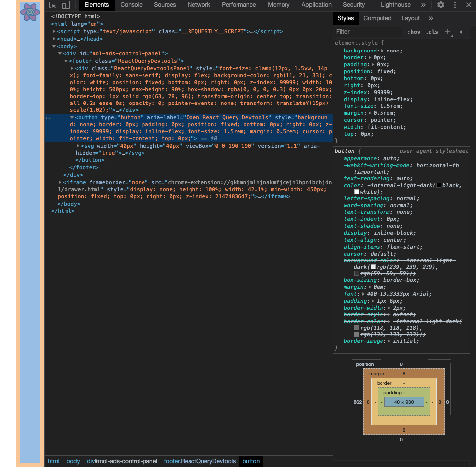This screenshot has height=467, width=476.
Task: Toggle the device toolbar icon
Action: click(66, 5)
